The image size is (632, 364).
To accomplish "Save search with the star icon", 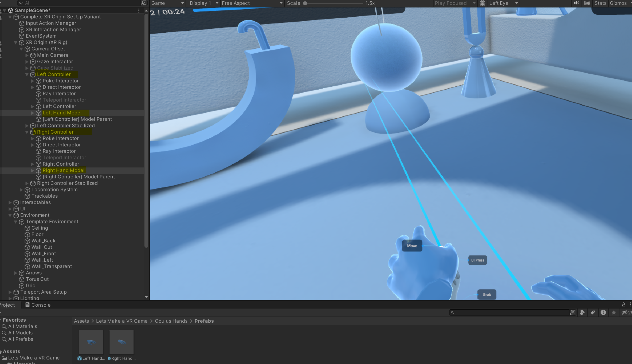I will click(x=614, y=313).
